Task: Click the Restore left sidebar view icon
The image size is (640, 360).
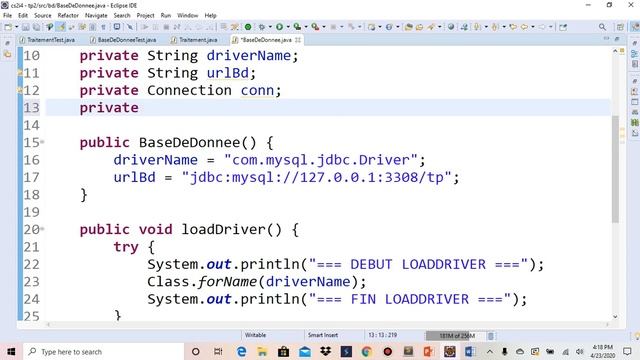Action: coord(7,43)
